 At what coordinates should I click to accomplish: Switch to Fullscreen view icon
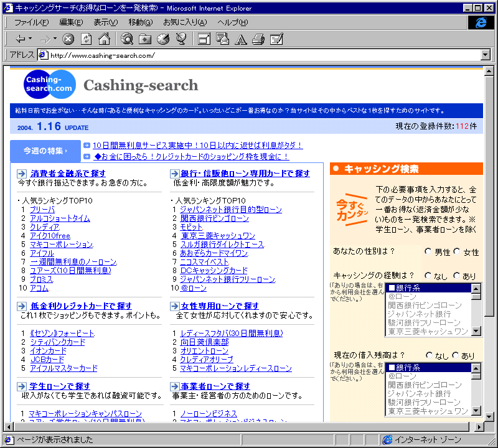click(x=204, y=39)
